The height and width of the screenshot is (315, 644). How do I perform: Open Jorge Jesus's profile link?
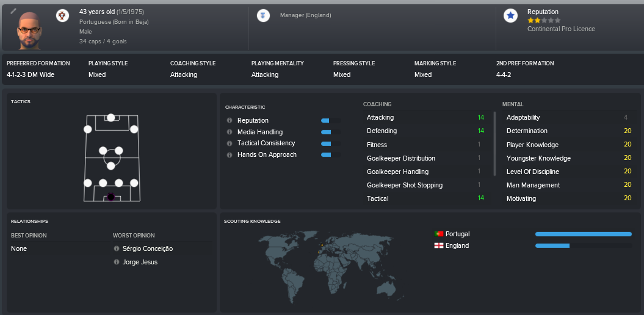coord(140,262)
